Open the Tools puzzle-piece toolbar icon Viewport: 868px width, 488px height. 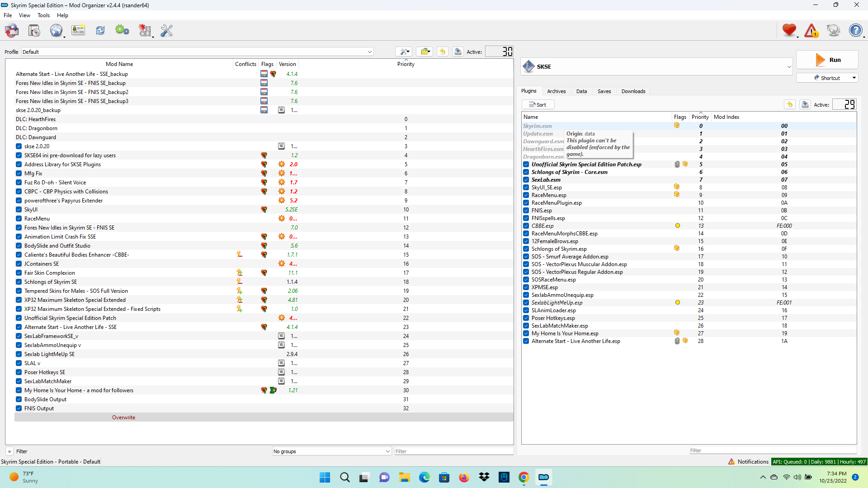pos(145,31)
